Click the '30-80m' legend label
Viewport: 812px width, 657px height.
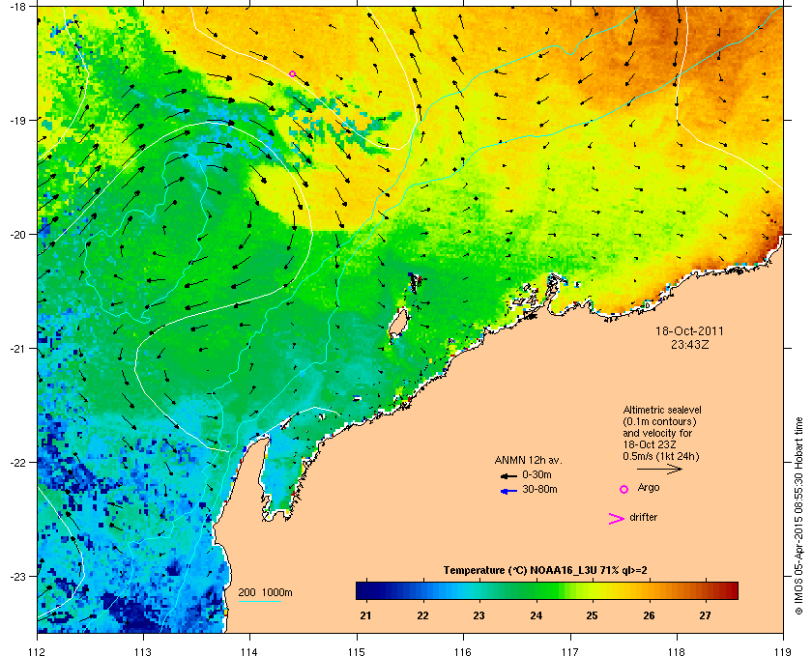pos(539,489)
